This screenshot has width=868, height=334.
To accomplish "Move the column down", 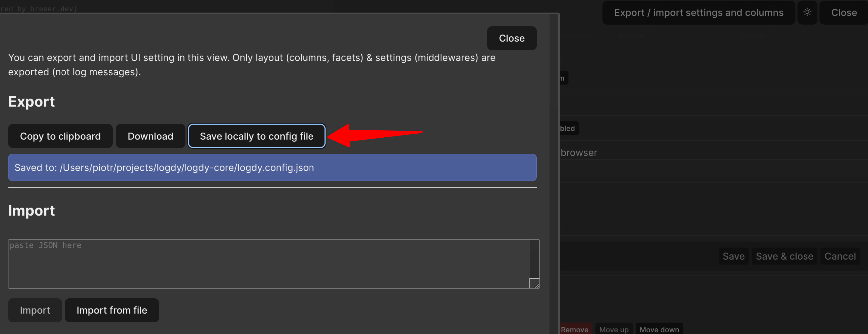I will [x=659, y=329].
